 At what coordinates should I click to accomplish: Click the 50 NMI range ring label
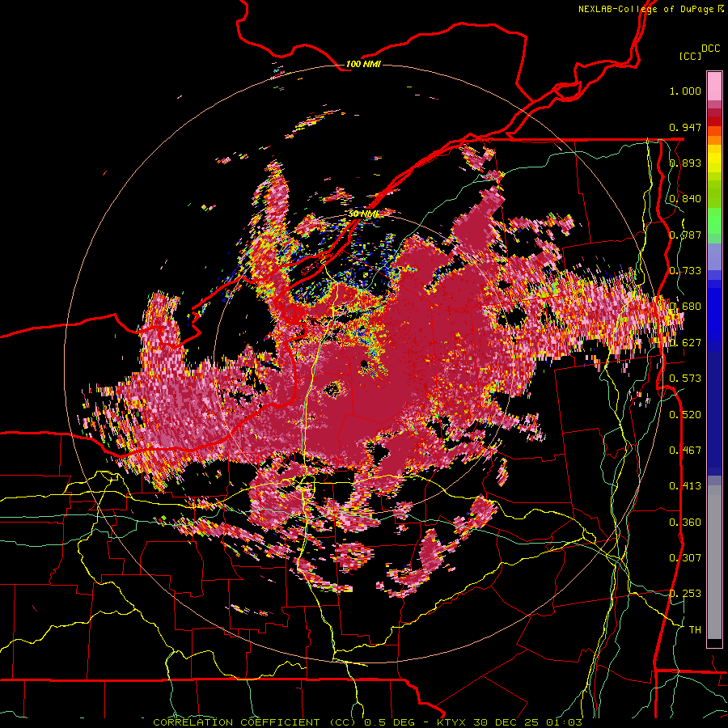pos(364,214)
